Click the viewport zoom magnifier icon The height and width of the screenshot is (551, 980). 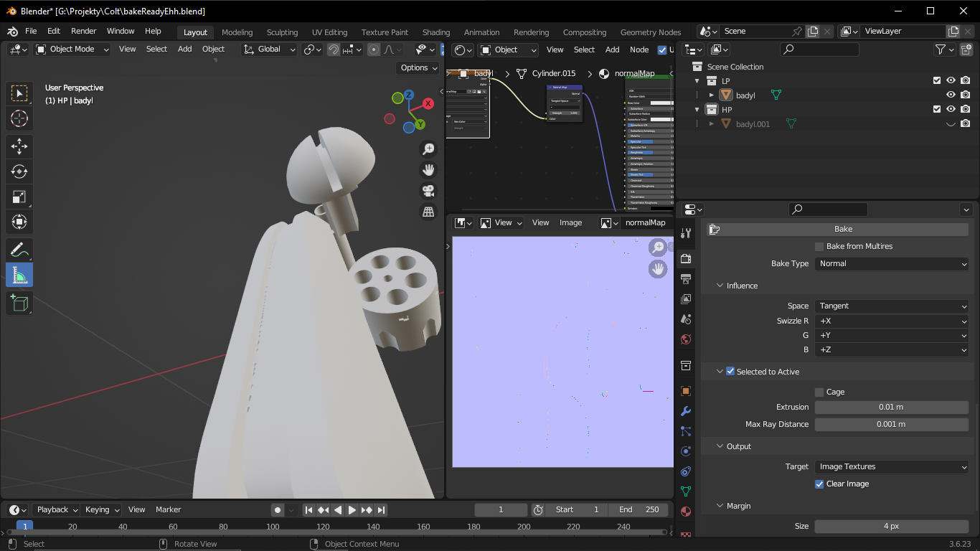click(428, 149)
